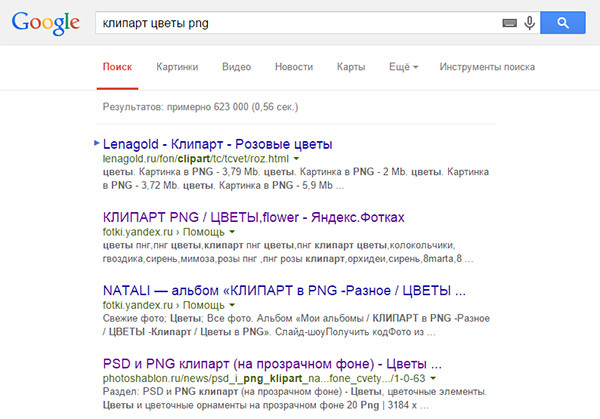The height and width of the screenshot is (419, 600).
Task: Activate voice search microphone icon
Action: [x=530, y=23]
